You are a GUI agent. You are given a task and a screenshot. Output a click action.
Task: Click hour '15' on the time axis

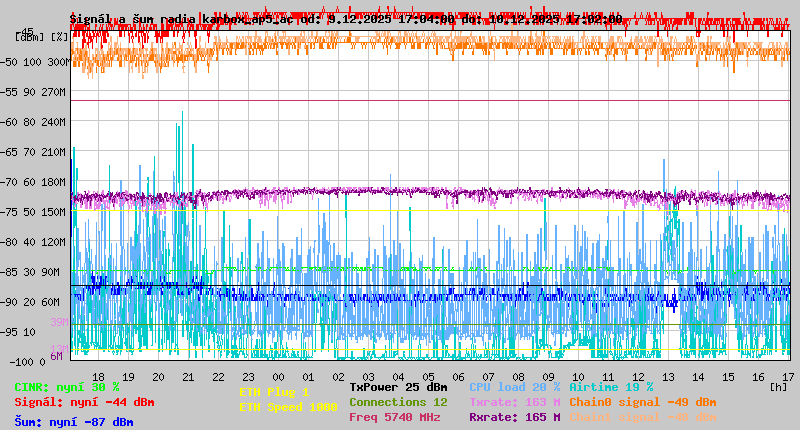pyautogui.click(x=728, y=377)
